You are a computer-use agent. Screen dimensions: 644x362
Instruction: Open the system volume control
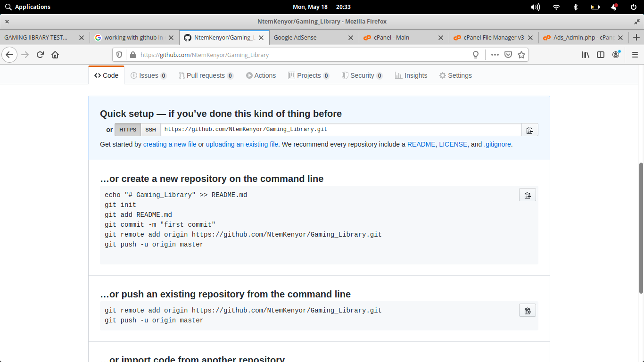(535, 7)
